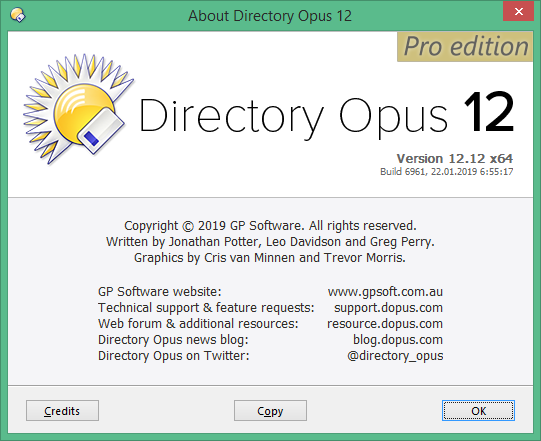The width and height of the screenshot is (541, 441).
Task: Copy the version info with Copy button
Action: [270, 411]
